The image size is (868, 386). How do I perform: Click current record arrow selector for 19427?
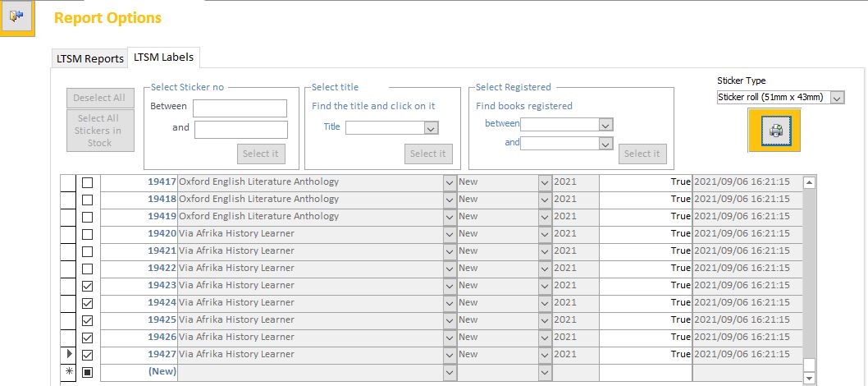coord(68,354)
